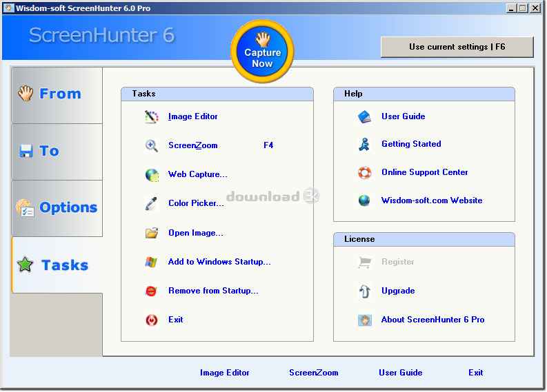This screenshot has width=547, height=392.
Task: Open the Getting Started help link
Action: [x=411, y=145]
